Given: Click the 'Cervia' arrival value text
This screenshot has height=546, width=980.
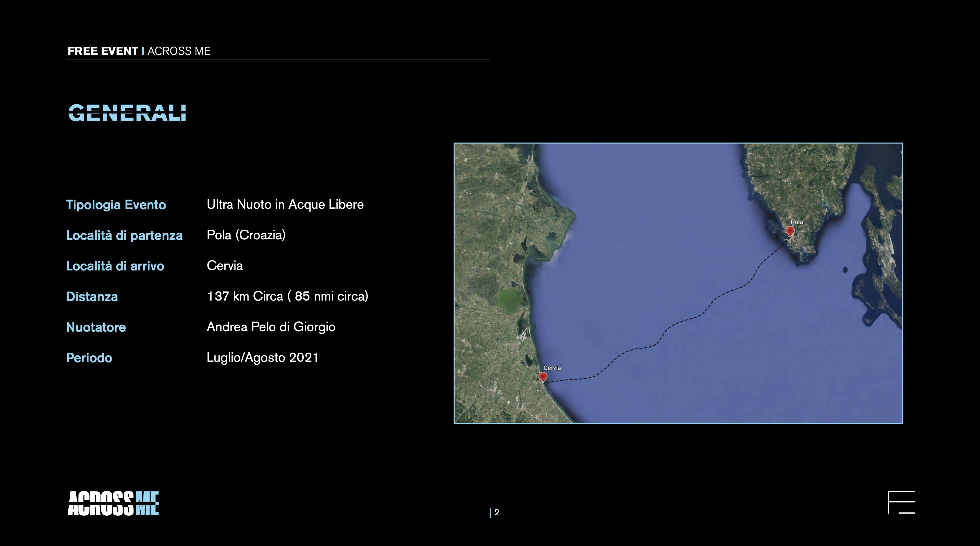Looking at the screenshot, I should (x=225, y=265).
